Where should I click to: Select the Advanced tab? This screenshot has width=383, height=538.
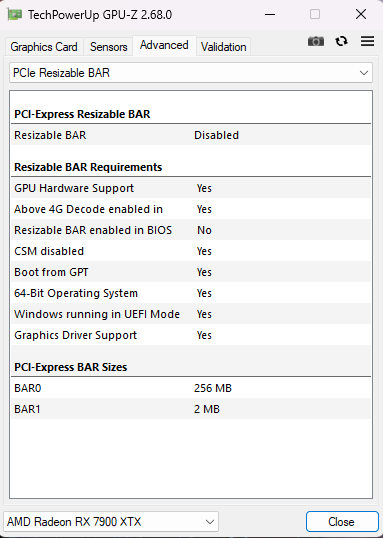[164, 45]
